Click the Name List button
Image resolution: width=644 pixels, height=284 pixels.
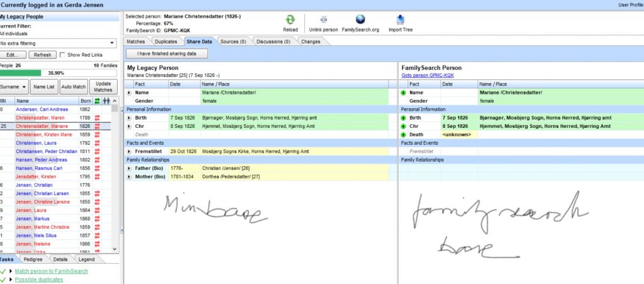click(x=44, y=87)
